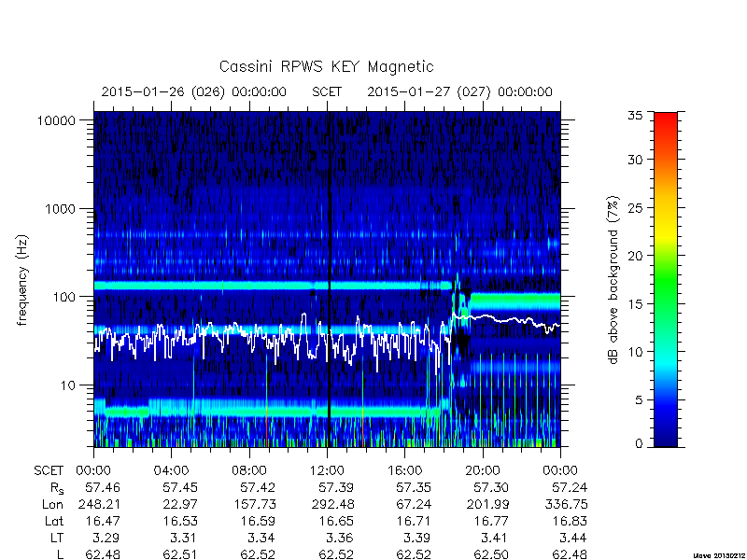
Task: Click the 'frequency (Hz)' axis label
Action: 22,281
